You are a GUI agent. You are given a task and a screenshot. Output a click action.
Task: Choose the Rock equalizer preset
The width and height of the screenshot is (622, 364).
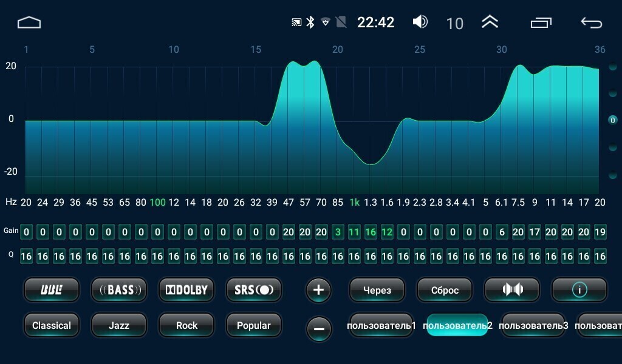186,326
